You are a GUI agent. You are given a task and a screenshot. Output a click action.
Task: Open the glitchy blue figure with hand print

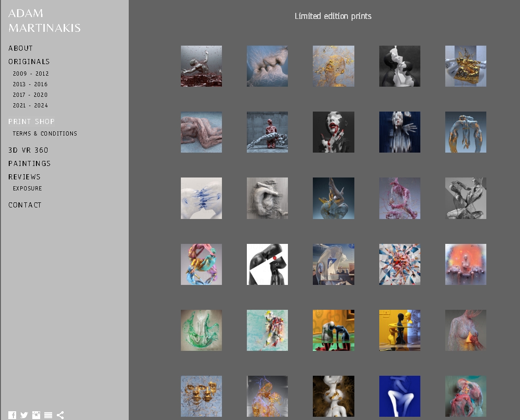click(x=400, y=132)
